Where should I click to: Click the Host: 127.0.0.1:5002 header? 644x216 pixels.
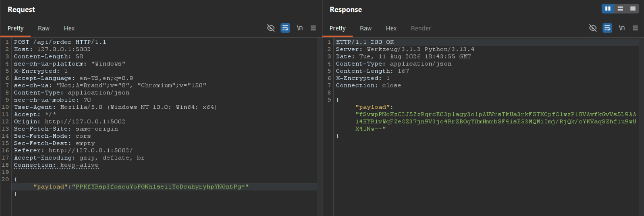[52, 49]
